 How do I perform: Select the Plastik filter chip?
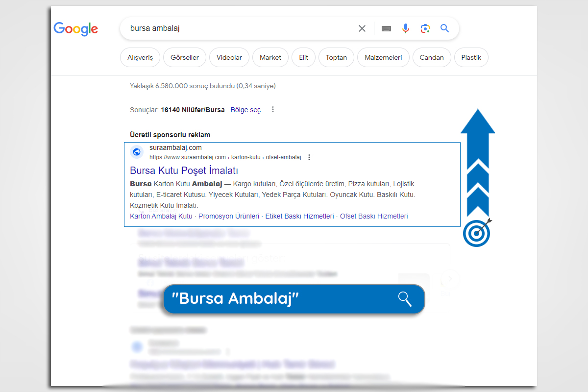pos(471,57)
